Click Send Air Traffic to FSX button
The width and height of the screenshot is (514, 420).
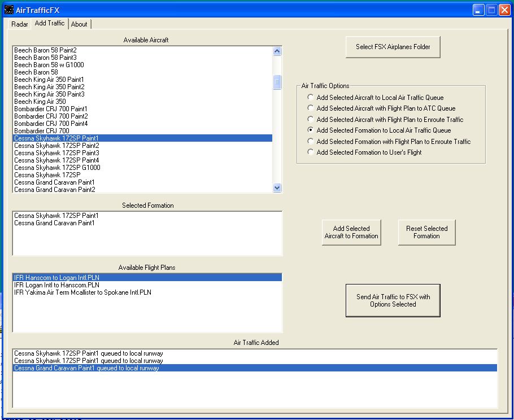point(393,300)
